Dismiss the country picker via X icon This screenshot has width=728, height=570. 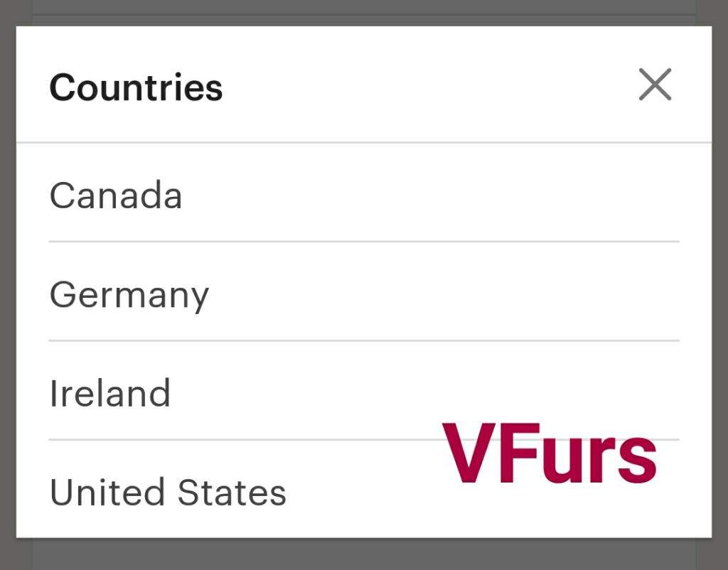[x=655, y=85]
